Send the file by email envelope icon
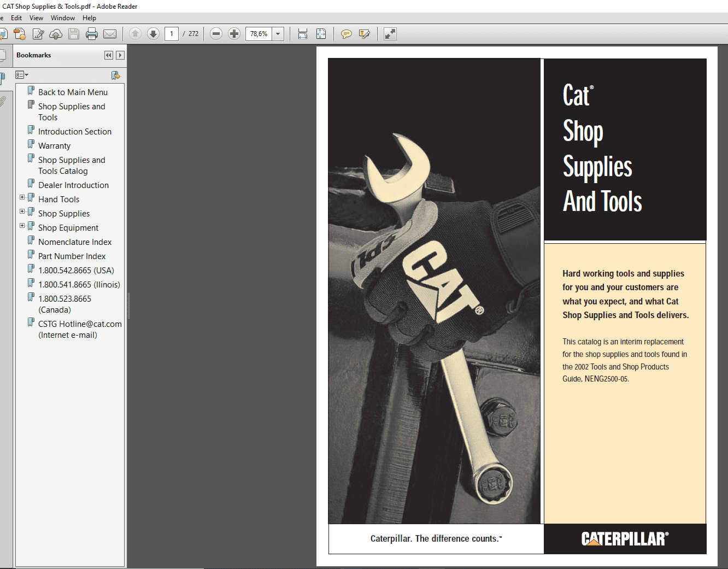This screenshot has height=569, width=728. (x=110, y=34)
